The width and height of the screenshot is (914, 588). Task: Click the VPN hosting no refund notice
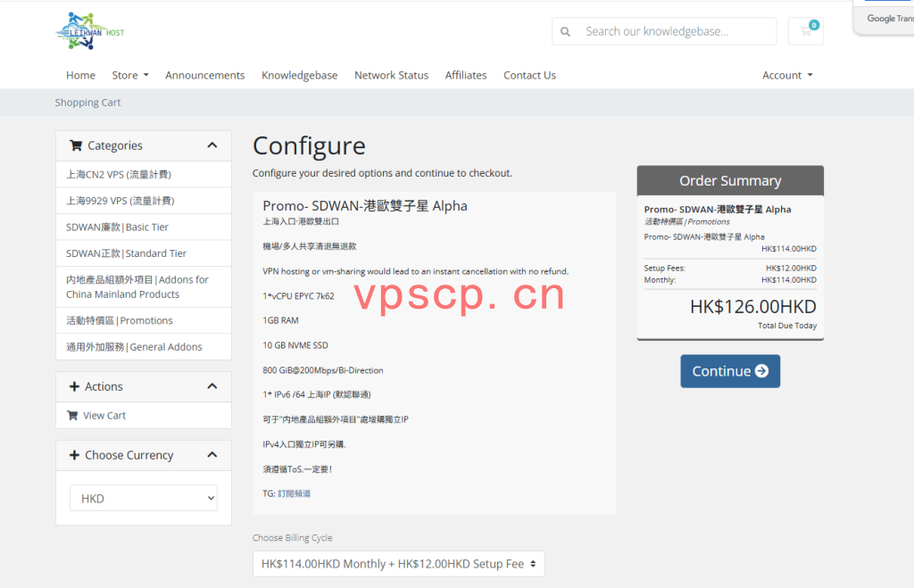(416, 271)
